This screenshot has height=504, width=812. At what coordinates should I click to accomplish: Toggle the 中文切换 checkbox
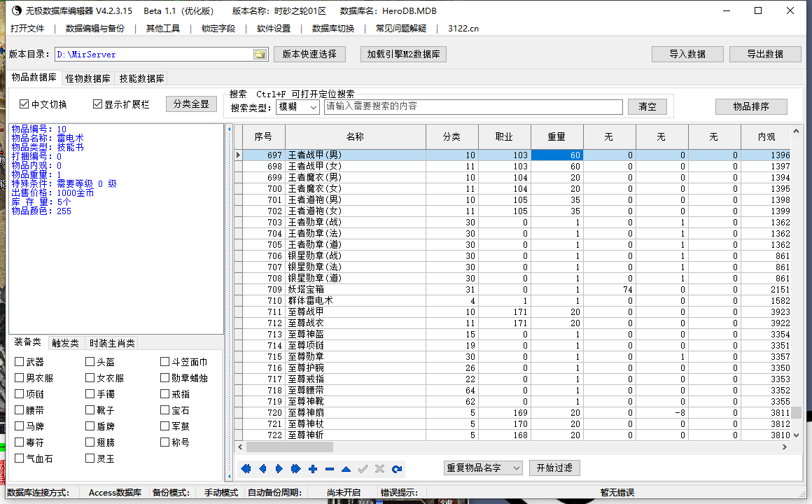(24, 104)
